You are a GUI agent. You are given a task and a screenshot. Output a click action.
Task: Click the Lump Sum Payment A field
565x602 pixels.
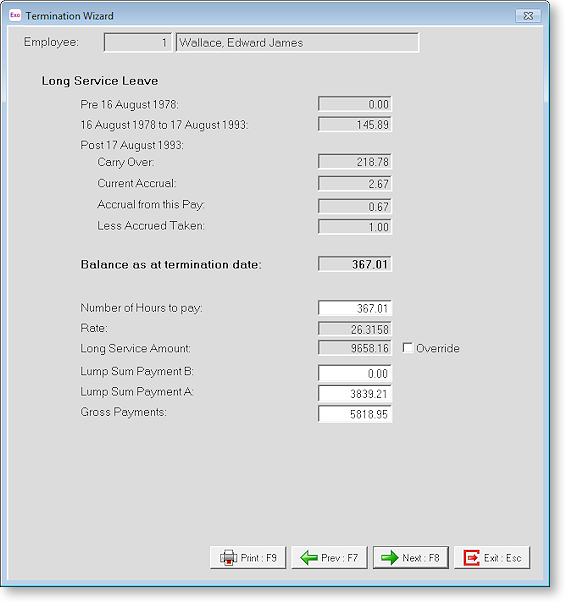[355, 394]
